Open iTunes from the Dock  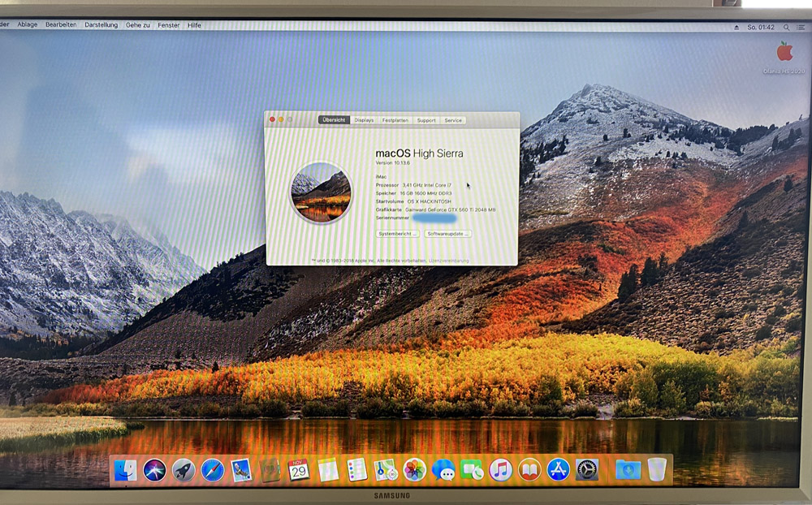pos(501,469)
